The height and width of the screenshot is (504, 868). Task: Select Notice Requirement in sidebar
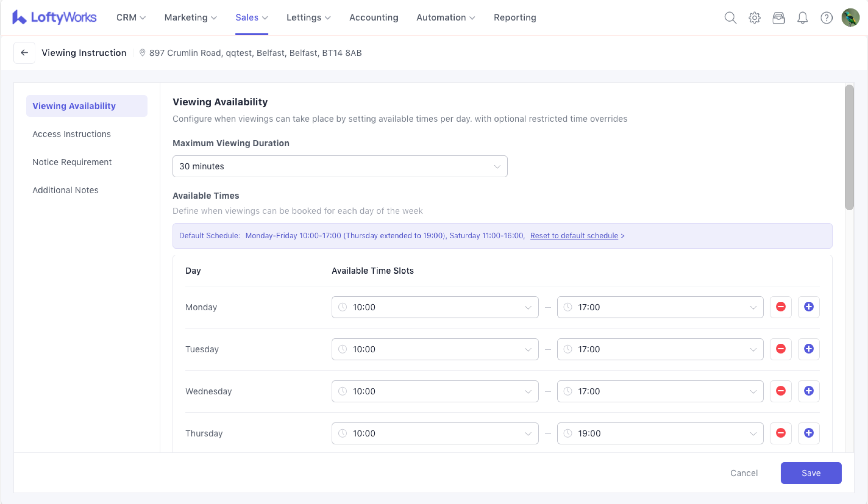coord(72,162)
